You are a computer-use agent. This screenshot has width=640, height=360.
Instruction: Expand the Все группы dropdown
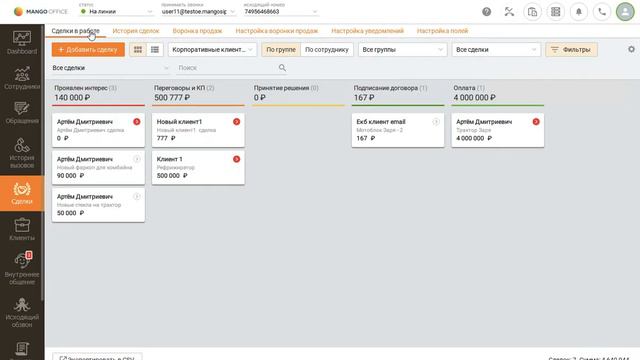402,49
